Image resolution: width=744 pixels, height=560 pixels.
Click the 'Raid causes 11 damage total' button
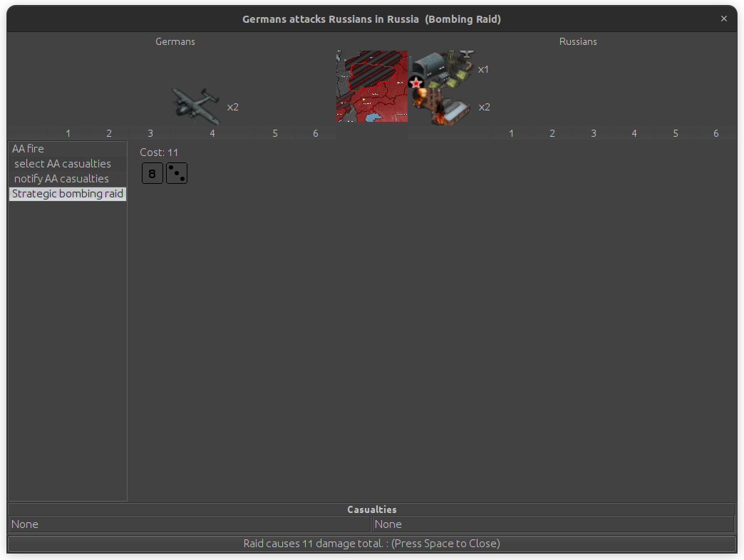[x=372, y=544]
